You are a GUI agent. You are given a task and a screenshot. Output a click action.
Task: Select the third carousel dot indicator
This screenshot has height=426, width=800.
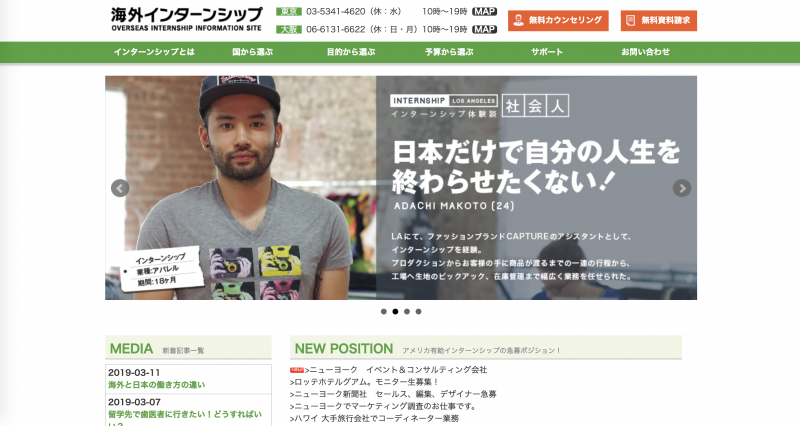[x=407, y=311]
